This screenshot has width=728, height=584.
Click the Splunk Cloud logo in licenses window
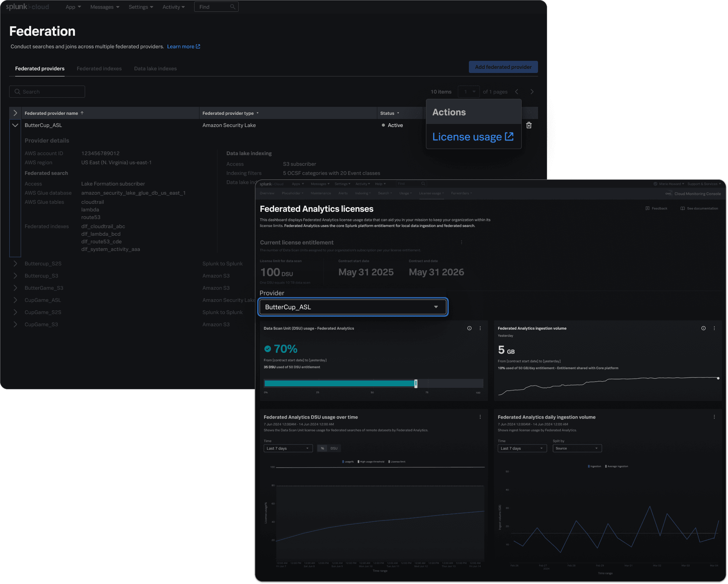point(271,184)
